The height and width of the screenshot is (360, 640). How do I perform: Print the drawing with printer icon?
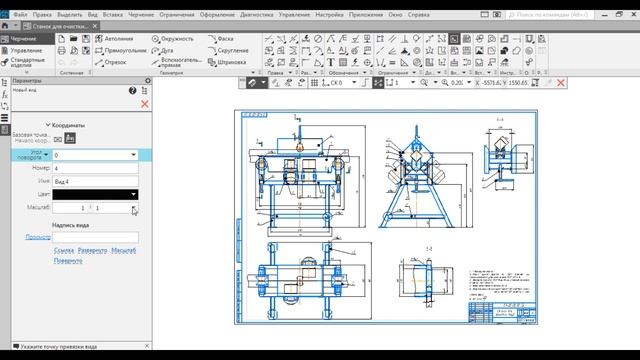[x=61, y=51]
